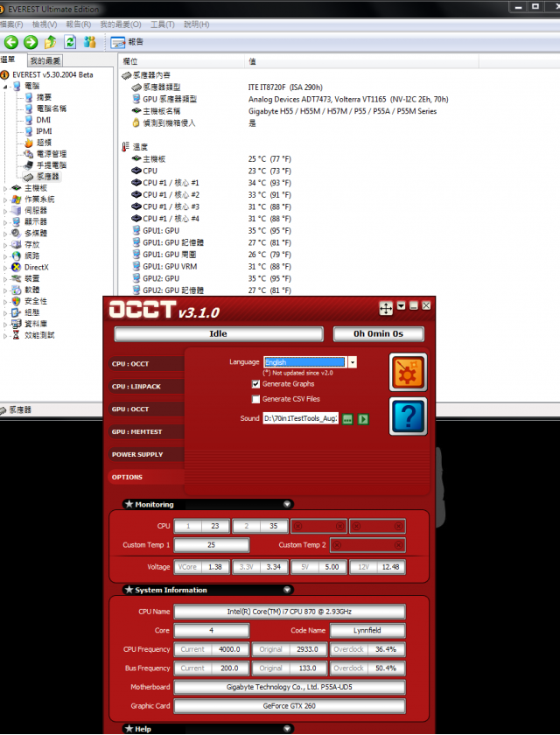Click the green Back arrow in EVEREST toolbar
The height and width of the screenshot is (735, 560).
(x=11, y=42)
